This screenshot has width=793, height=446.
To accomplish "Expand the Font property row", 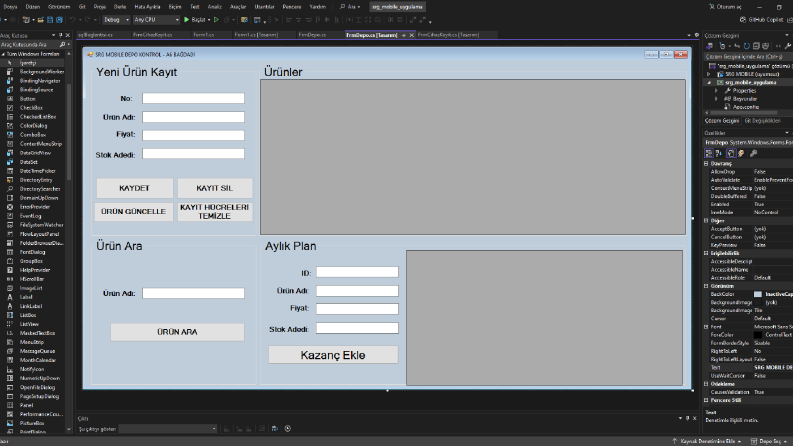I will (707, 327).
